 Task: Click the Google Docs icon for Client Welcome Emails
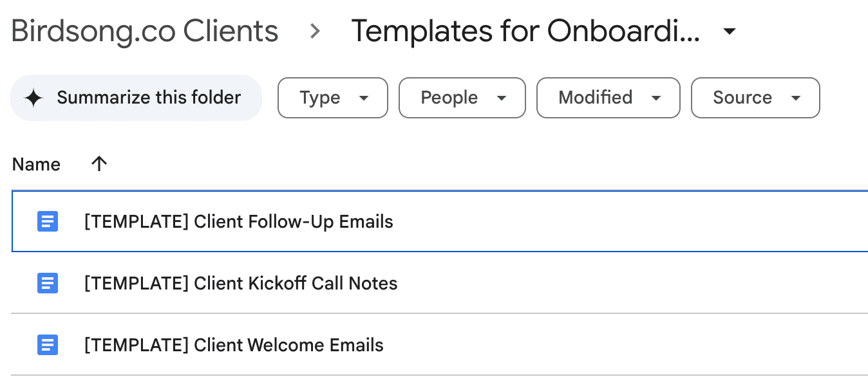(47, 345)
